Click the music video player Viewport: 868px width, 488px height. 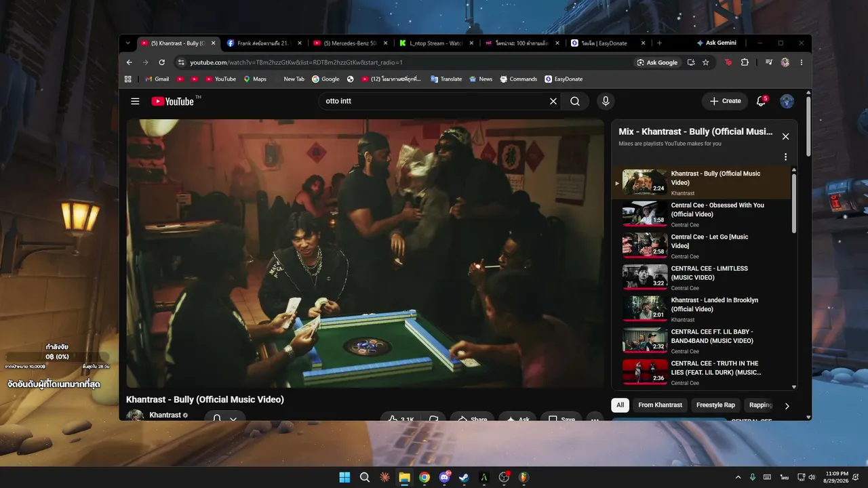[365, 253]
